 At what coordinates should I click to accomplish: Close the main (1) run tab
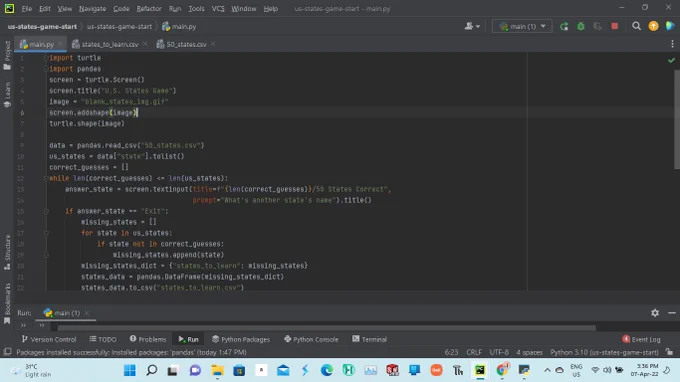pos(86,313)
